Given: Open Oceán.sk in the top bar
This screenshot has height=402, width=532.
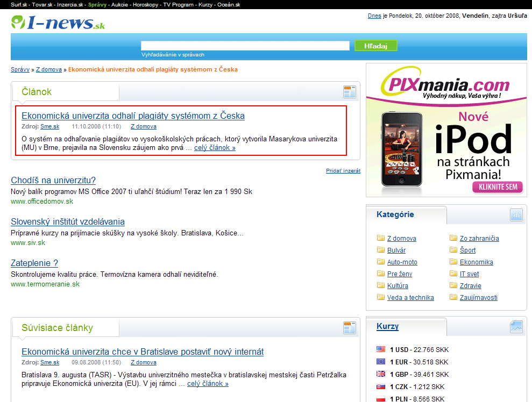Looking at the screenshot, I should [229, 5].
